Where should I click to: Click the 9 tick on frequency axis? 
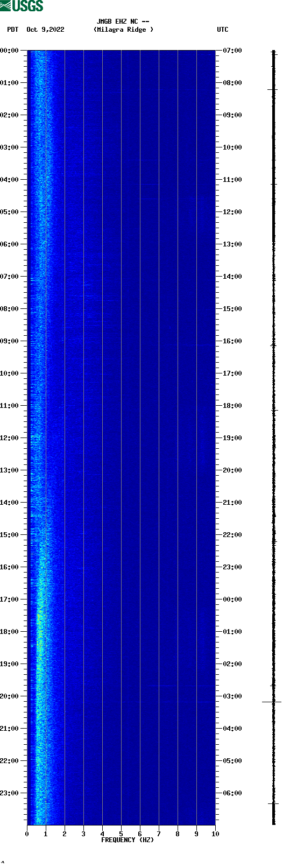pos(196,834)
